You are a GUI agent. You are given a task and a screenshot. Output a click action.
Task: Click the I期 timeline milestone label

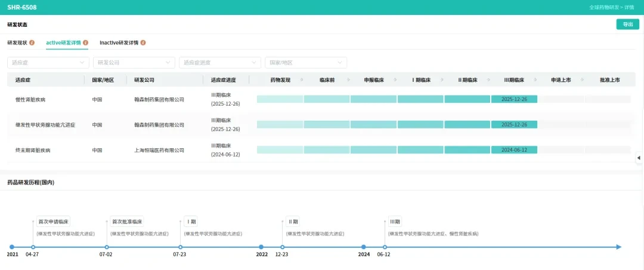tap(191, 222)
